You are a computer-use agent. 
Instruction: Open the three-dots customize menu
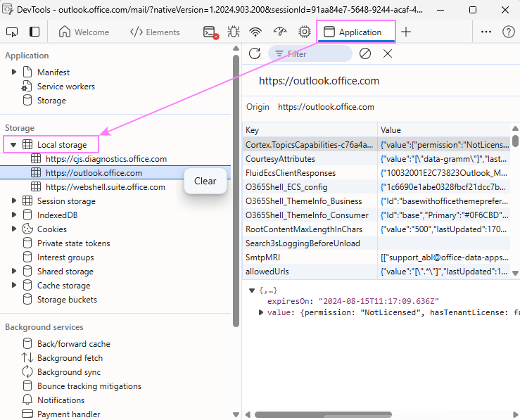click(486, 32)
